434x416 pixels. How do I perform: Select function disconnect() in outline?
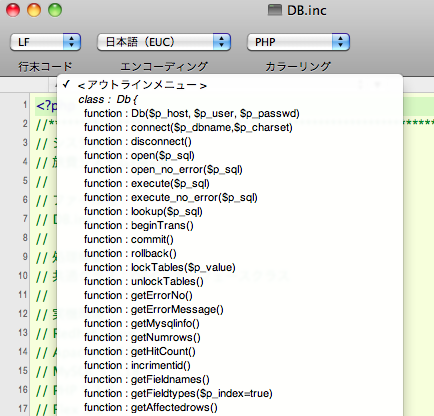point(230,141)
